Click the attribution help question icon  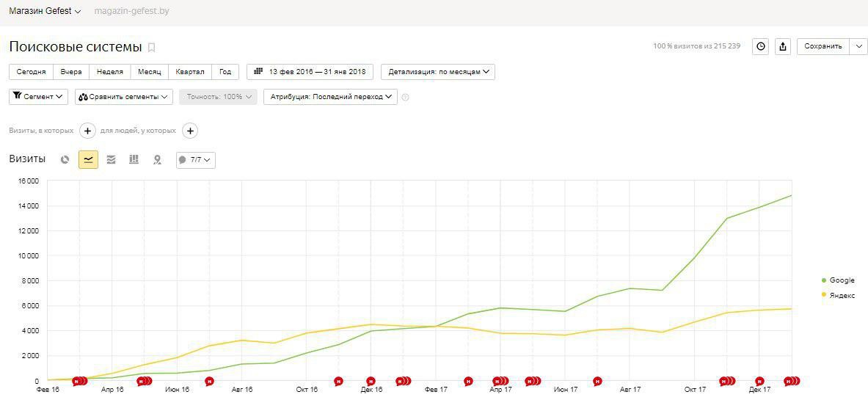(405, 97)
